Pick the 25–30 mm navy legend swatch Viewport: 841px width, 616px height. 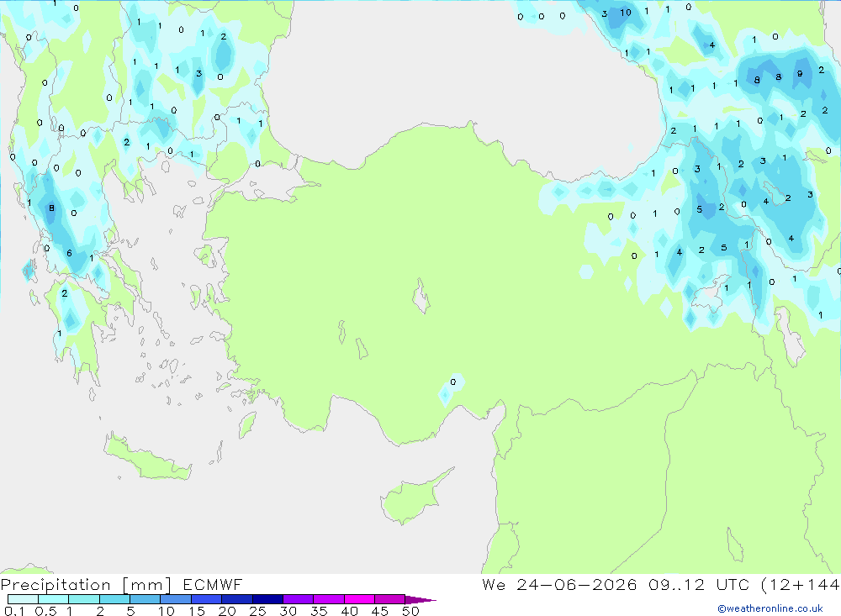click(267, 599)
